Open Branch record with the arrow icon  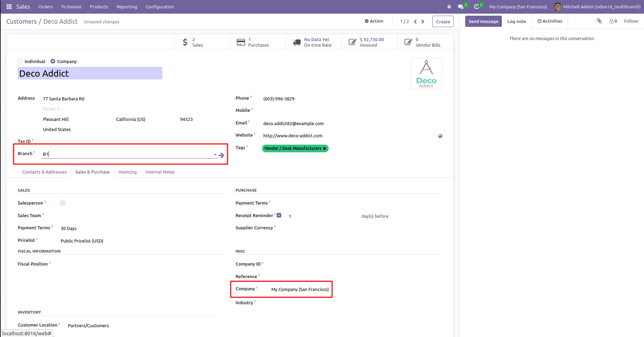pos(222,155)
